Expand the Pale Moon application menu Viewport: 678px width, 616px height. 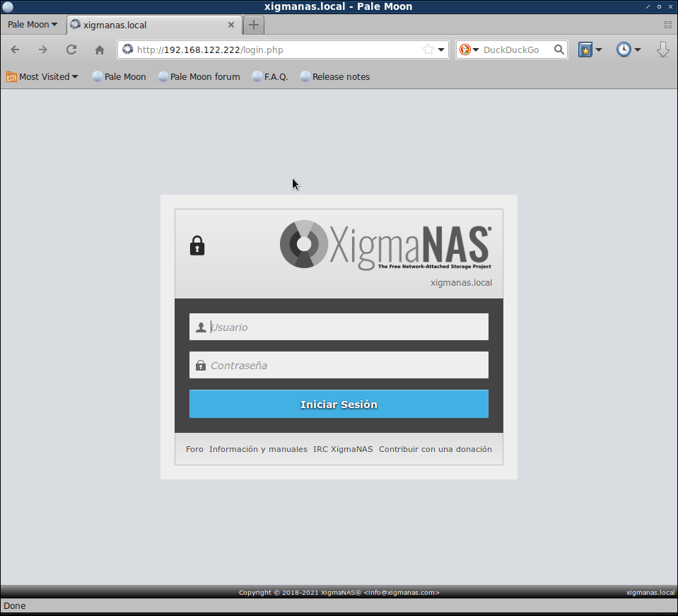tap(33, 25)
